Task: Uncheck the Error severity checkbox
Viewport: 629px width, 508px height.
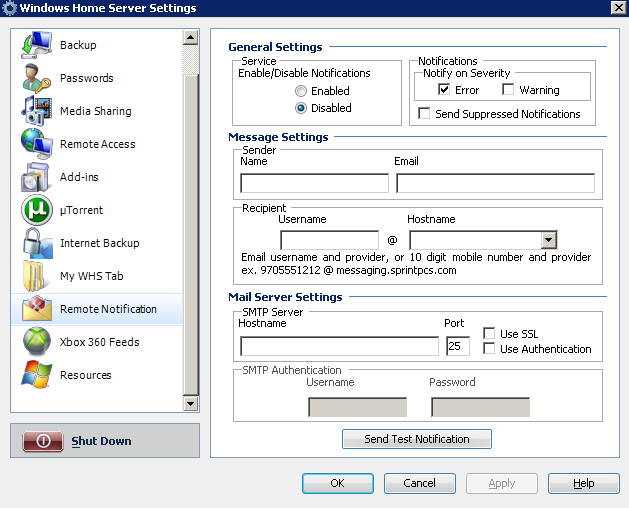Action: click(x=444, y=89)
